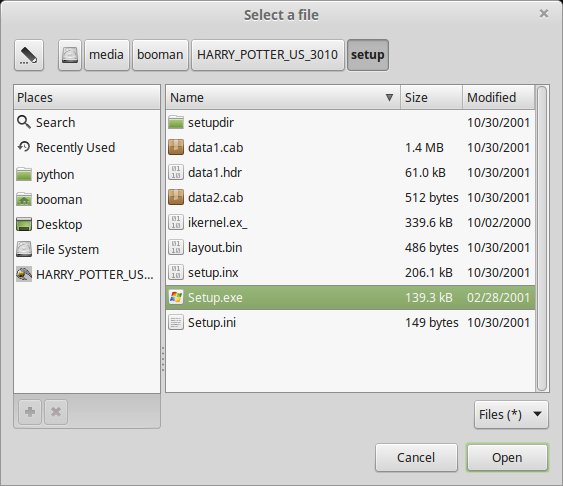Screen dimensions: 563x486
Task: Click the Setup.ini text file icon
Action: pyautogui.click(x=176, y=322)
